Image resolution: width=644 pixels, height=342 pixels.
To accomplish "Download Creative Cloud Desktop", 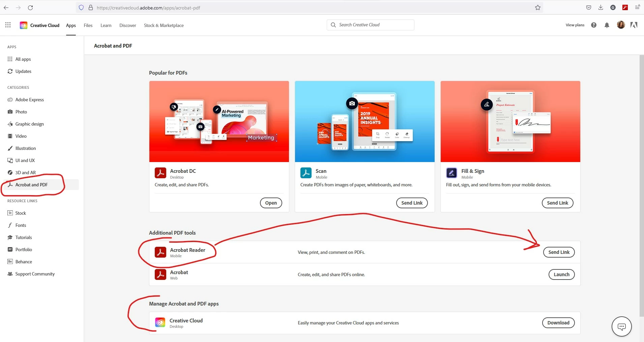I will 558,323.
